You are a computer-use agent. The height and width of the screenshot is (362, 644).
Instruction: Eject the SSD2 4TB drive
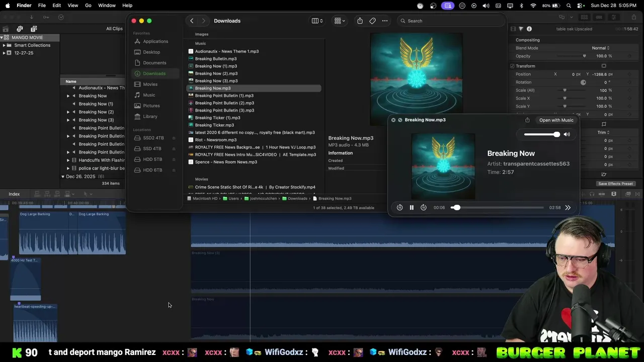(x=174, y=138)
